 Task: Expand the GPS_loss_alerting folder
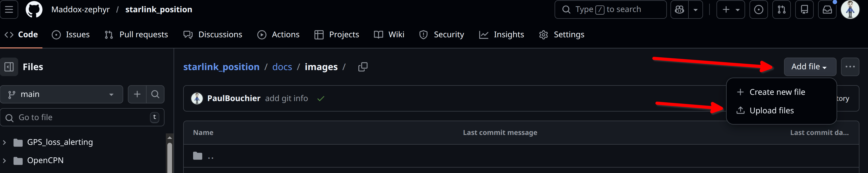[4, 142]
